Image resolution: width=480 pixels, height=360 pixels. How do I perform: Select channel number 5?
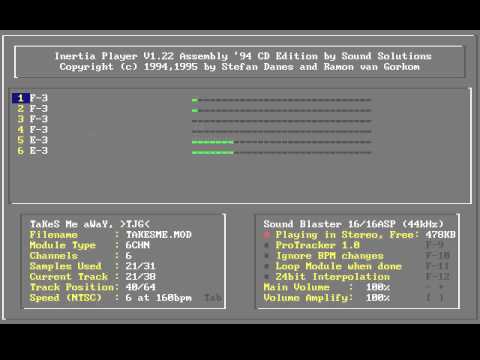[x=21, y=140]
